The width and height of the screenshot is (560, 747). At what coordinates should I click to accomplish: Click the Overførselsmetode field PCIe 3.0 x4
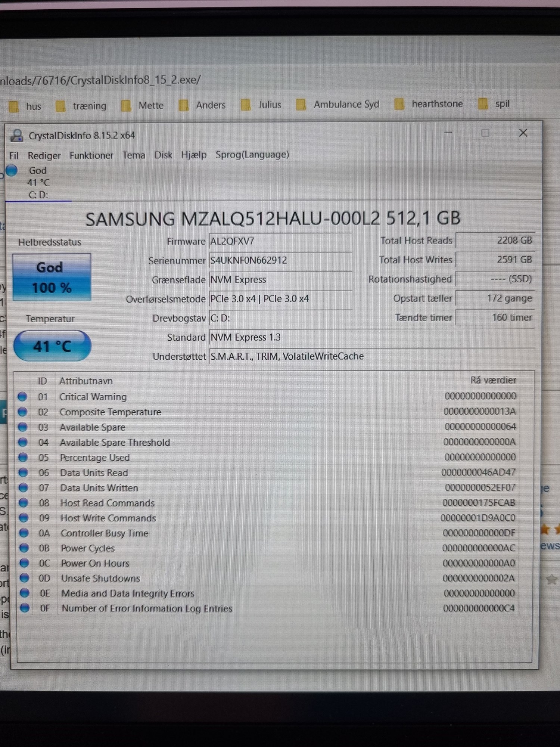[280, 299]
